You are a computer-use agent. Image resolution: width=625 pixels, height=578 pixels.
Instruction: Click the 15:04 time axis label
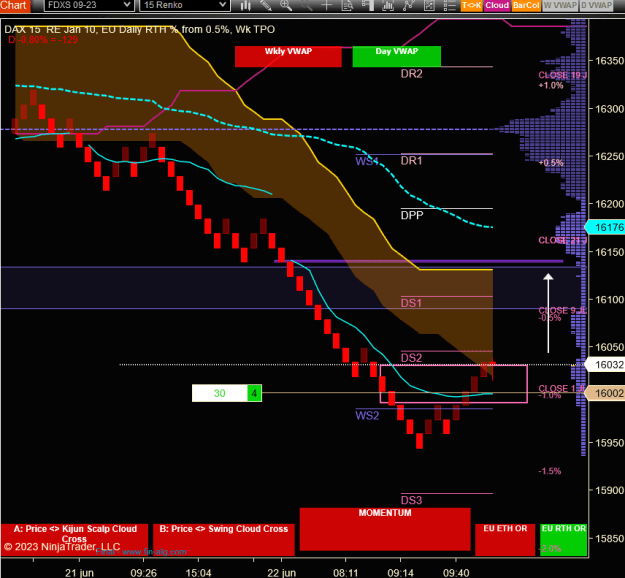(x=199, y=573)
